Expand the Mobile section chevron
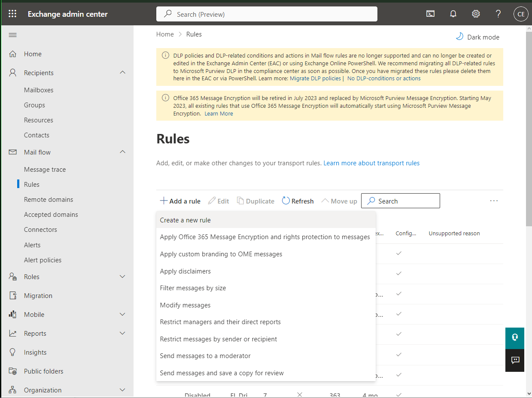The width and height of the screenshot is (532, 398). coord(122,314)
